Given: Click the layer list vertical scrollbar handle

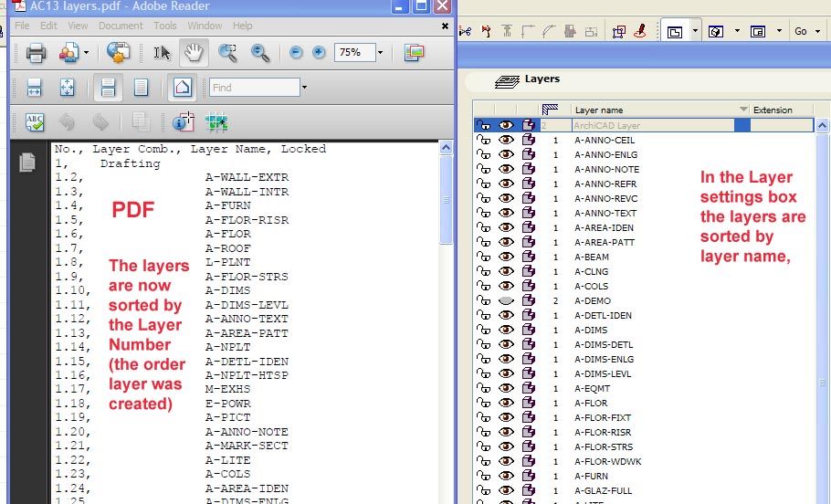Looking at the screenshot, I should [822, 382].
